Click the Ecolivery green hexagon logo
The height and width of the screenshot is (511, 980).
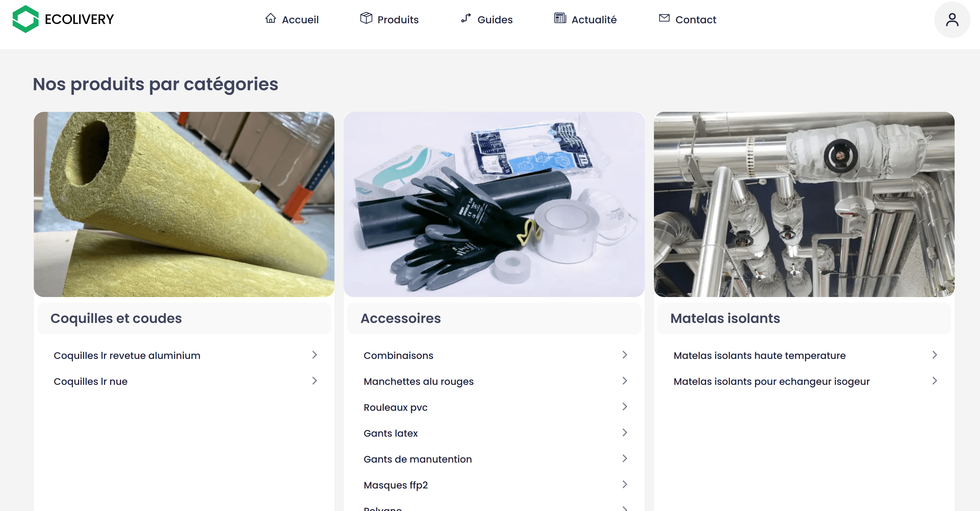tap(25, 19)
